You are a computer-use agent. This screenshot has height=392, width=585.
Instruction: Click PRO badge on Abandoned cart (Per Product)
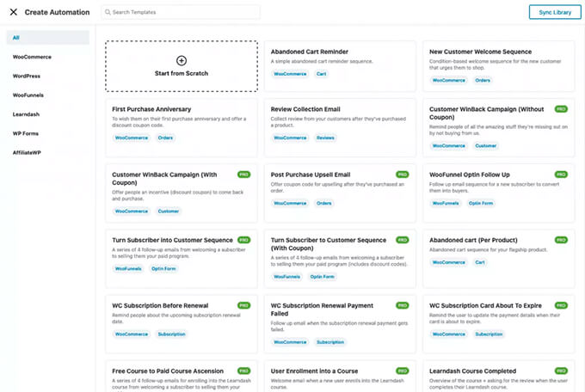[x=561, y=240]
